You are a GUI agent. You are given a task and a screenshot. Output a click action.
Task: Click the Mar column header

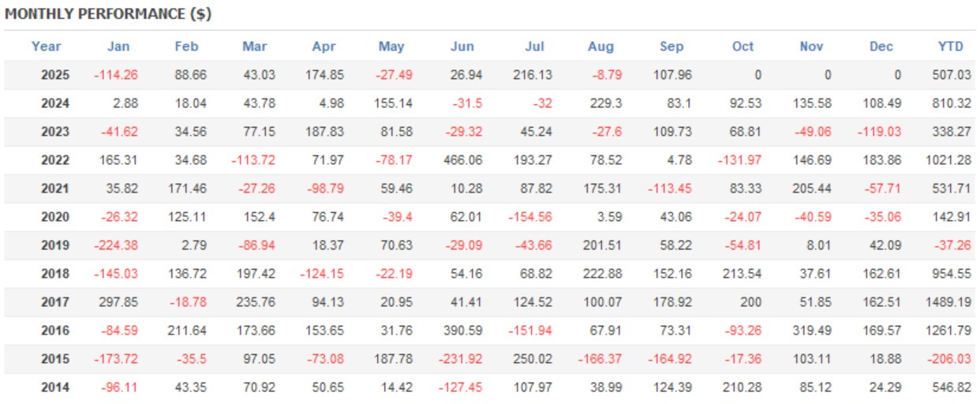coord(255,47)
